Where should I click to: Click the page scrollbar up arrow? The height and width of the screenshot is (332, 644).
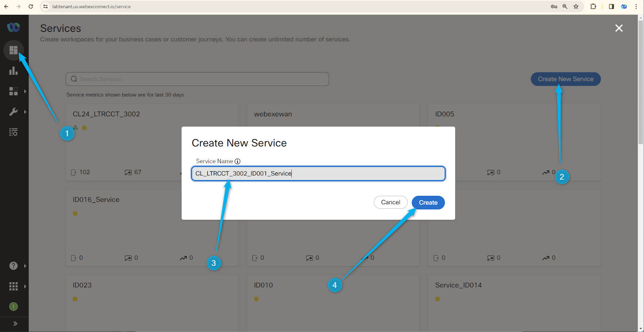(641, 18)
